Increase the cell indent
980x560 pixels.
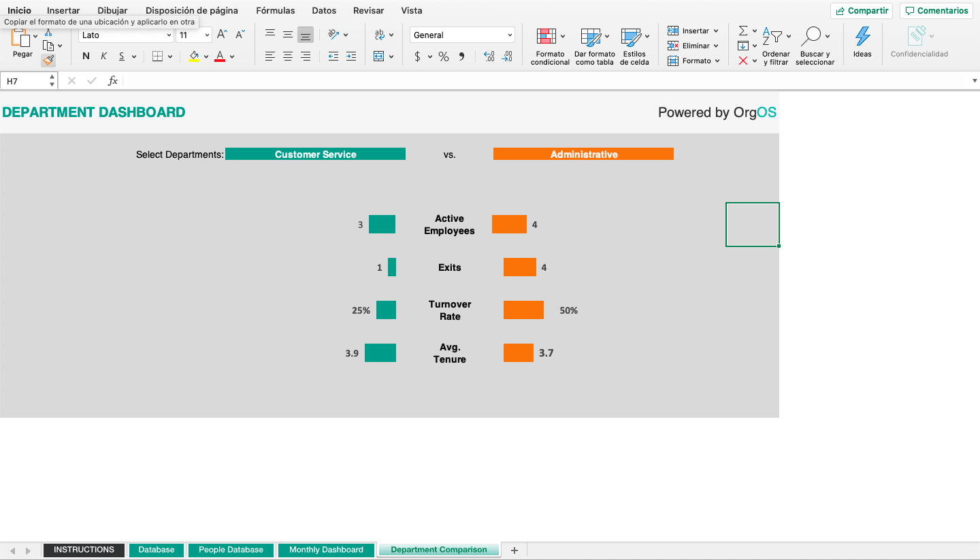pyautogui.click(x=351, y=56)
